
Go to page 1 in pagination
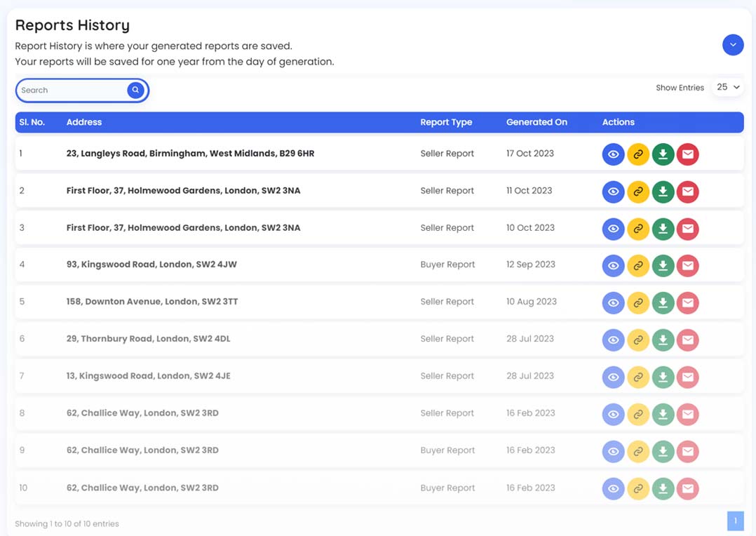(735, 521)
